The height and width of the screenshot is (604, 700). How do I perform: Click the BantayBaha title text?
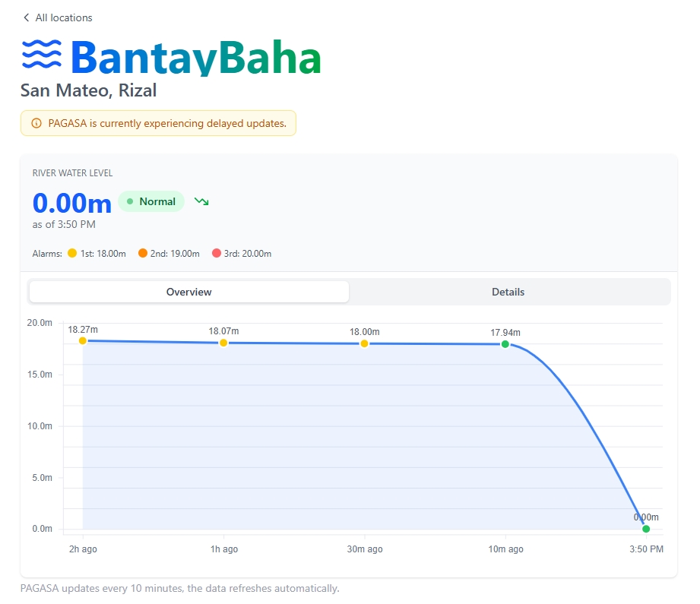(x=196, y=57)
